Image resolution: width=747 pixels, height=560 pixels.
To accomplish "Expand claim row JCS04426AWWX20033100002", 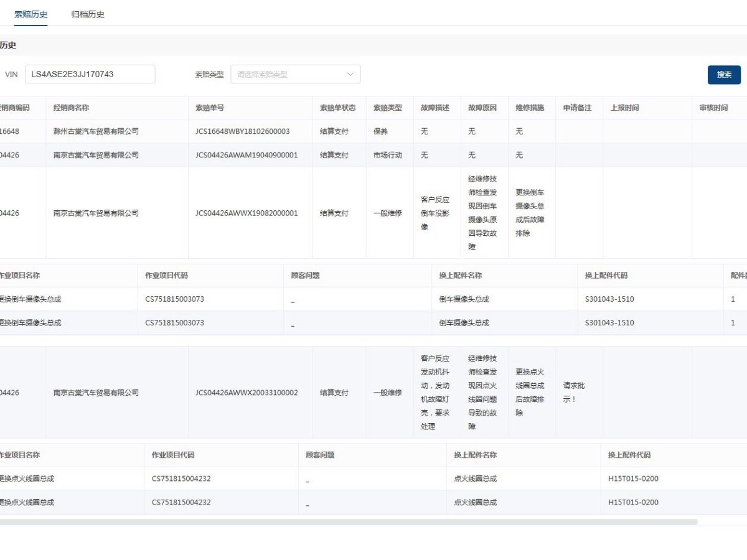I will [x=247, y=393].
